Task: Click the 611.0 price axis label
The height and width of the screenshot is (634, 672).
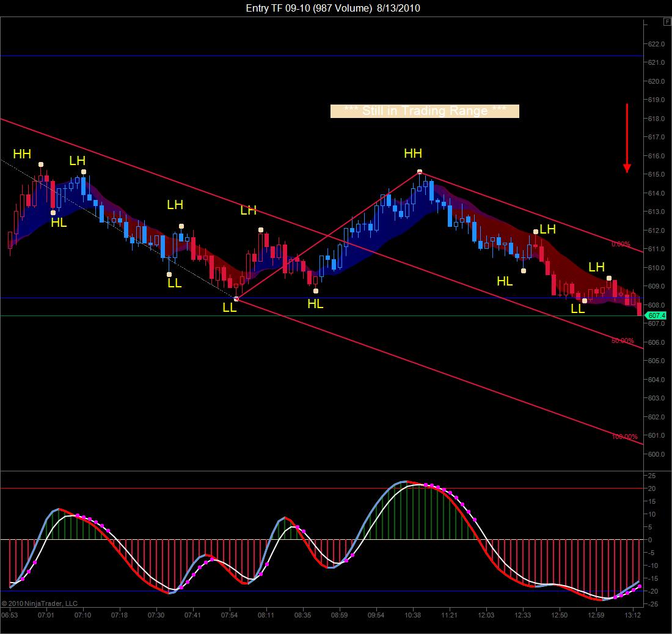Action: click(x=656, y=249)
